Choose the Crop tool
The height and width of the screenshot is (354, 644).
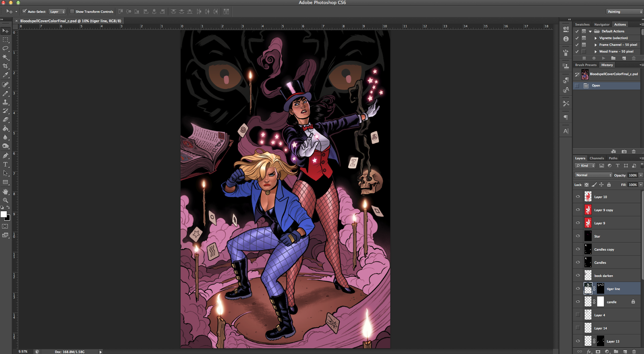[6, 66]
